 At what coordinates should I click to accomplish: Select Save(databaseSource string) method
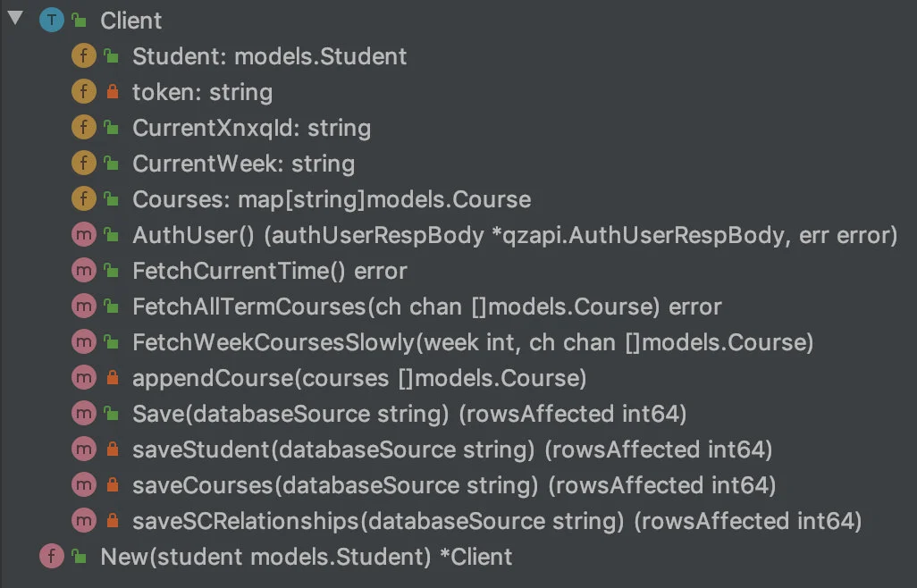[x=409, y=414]
